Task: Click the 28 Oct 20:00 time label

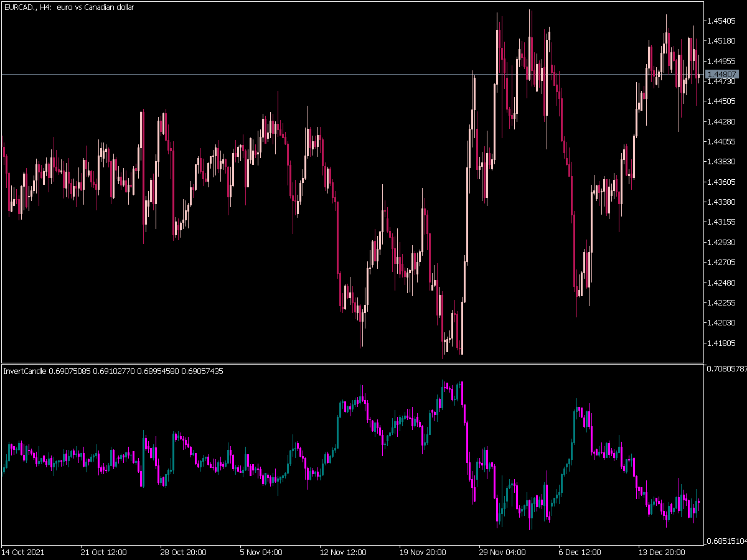Action: pyautogui.click(x=183, y=552)
